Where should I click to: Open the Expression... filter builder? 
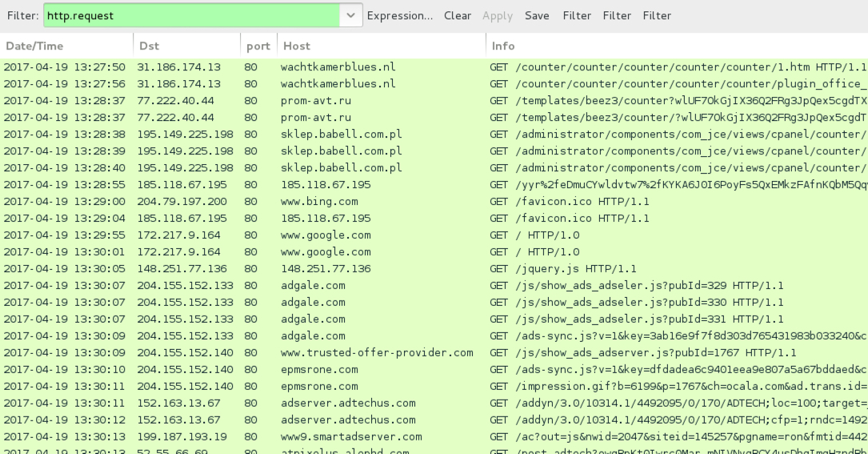coord(400,15)
